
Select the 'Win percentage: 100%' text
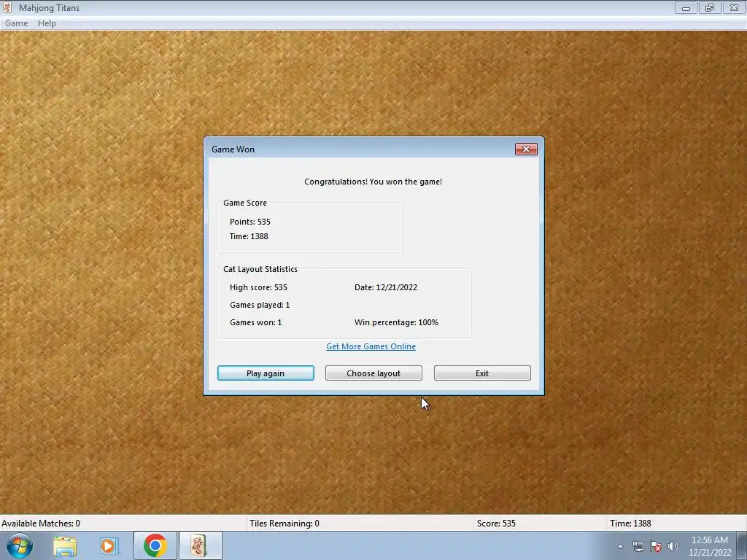pyautogui.click(x=396, y=323)
